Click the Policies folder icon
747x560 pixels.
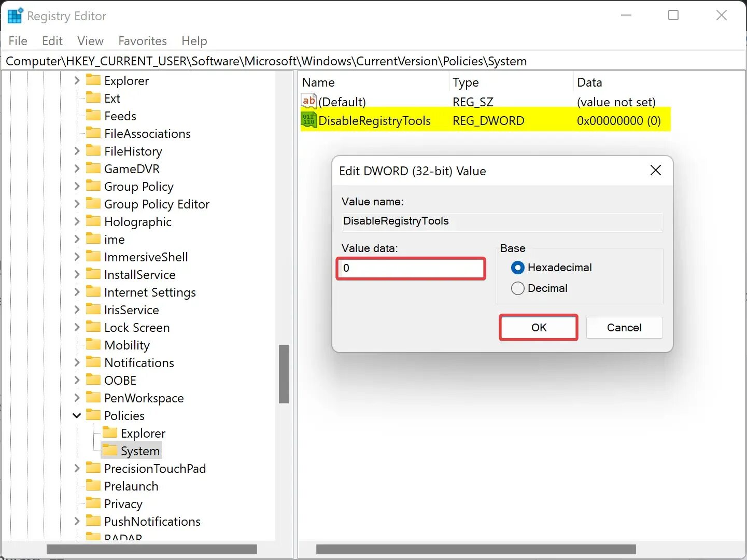[x=93, y=415]
